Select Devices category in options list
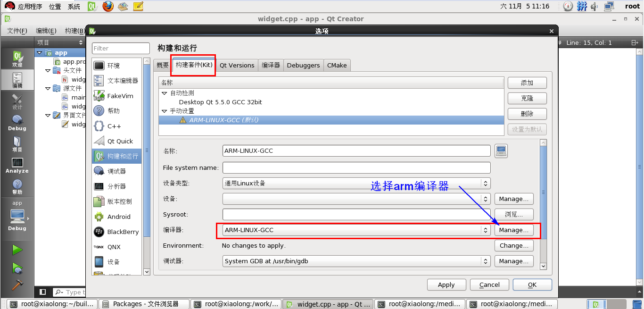The height and width of the screenshot is (309, 644). click(x=117, y=262)
